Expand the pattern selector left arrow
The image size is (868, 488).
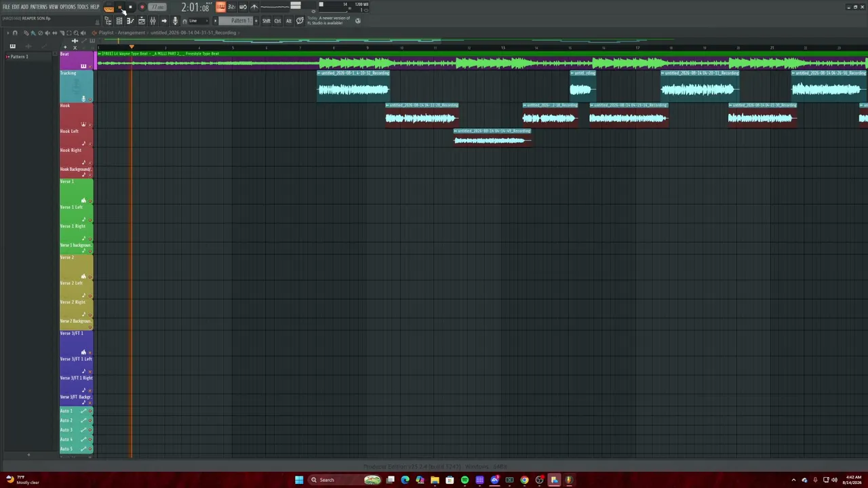(x=216, y=21)
